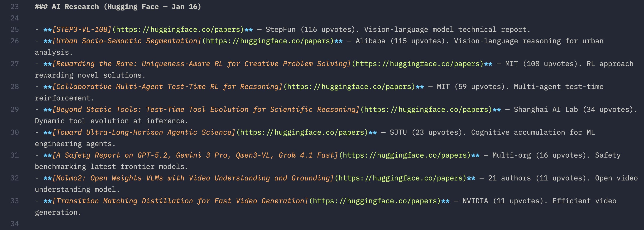Click the text 'Multi-org (16 upvotes).'

pyautogui.click(x=541, y=155)
